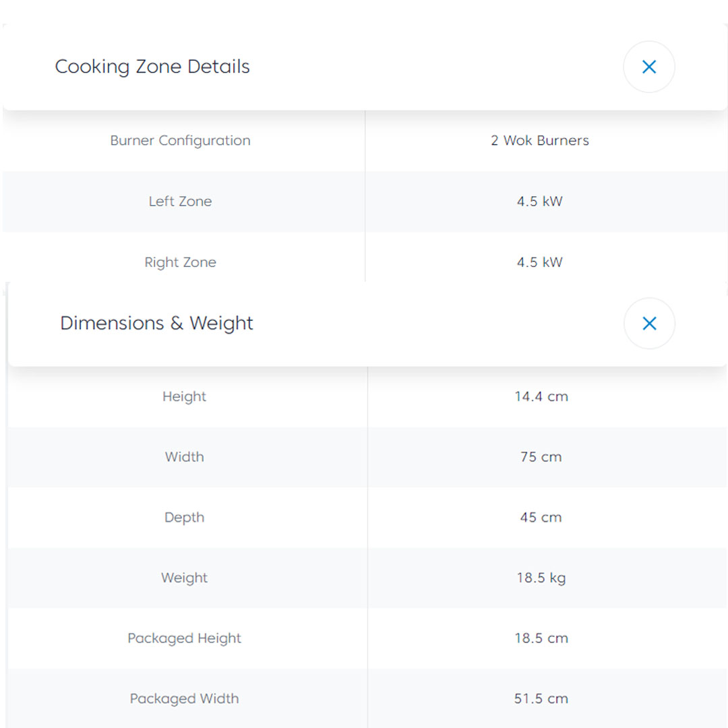The height and width of the screenshot is (728, 728).
Task: Select the Weight row label in the table
Action: [184, 578]
